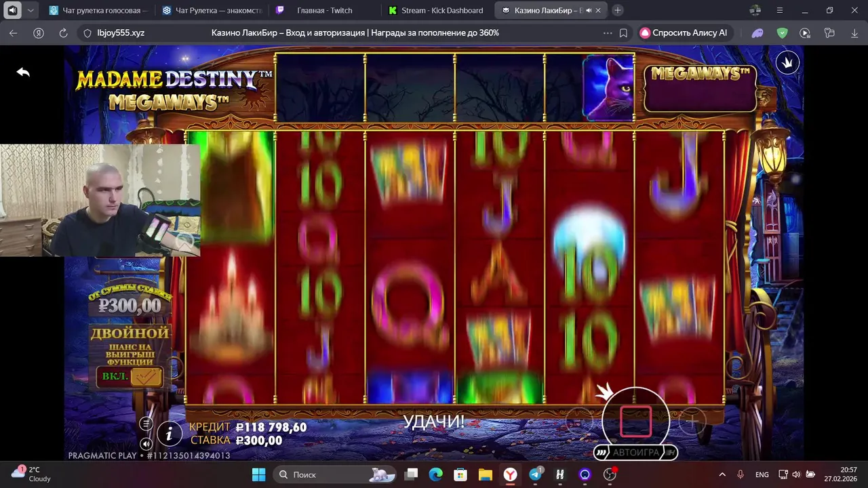Click Спросить Алису AI button
The width and height of the screenshot is (868, 488).
(684, 33)
